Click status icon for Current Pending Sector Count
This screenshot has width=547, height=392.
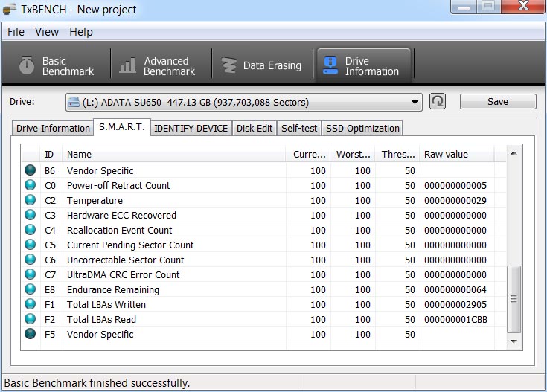click(x=31, y=245)
